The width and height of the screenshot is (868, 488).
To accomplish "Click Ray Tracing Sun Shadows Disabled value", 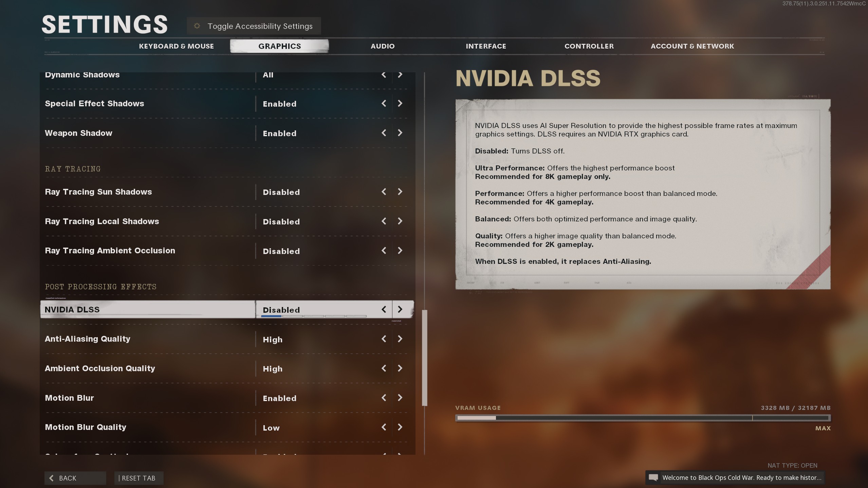I will coord(281,192).
